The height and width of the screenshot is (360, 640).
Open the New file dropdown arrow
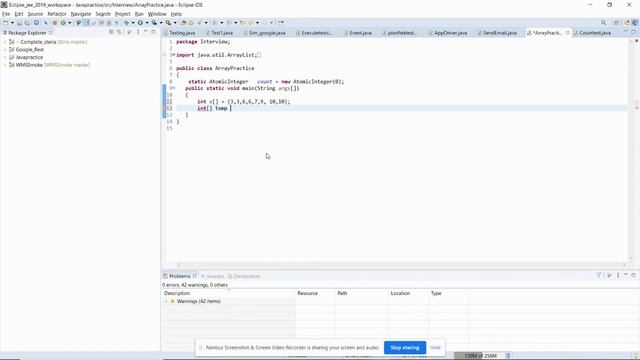click(x=12, y=23)
